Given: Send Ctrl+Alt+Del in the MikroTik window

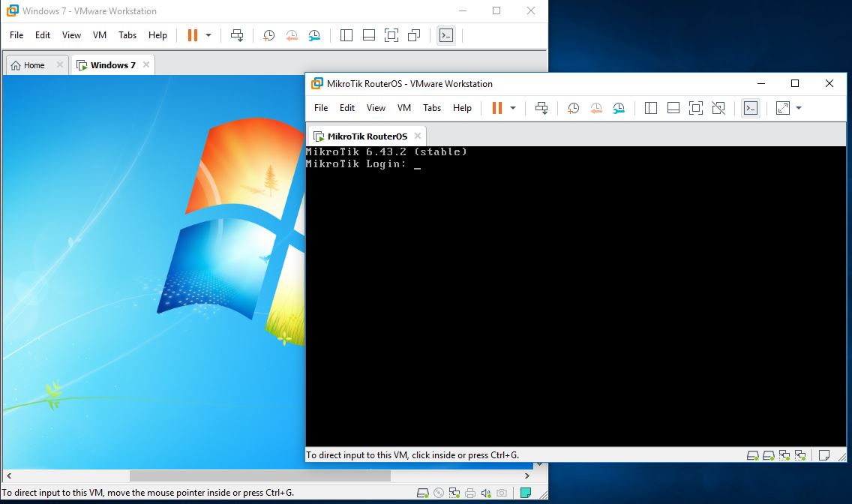Looking at the screenshot, I should pyautogui.click(x=541, y=108).
